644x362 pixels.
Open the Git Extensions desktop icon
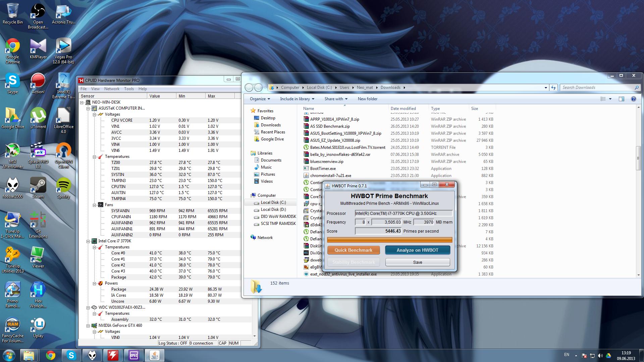pos(38,225)
